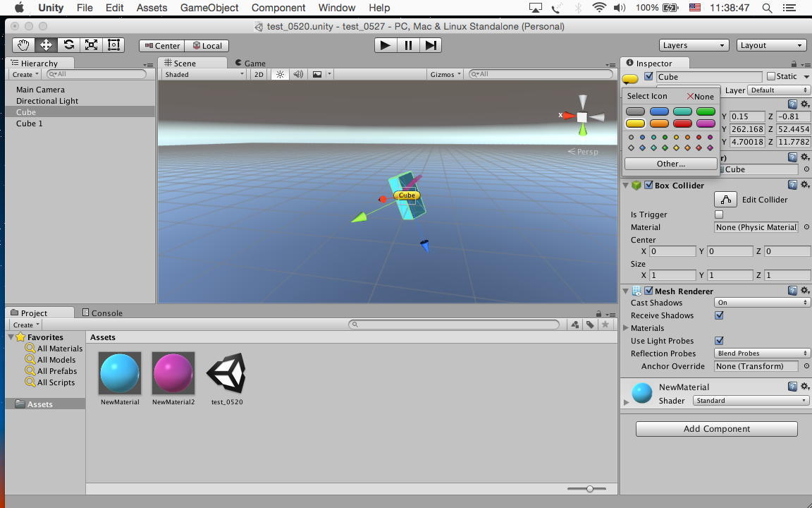
Task: Click the Add Component button
Action: [716, 429]
